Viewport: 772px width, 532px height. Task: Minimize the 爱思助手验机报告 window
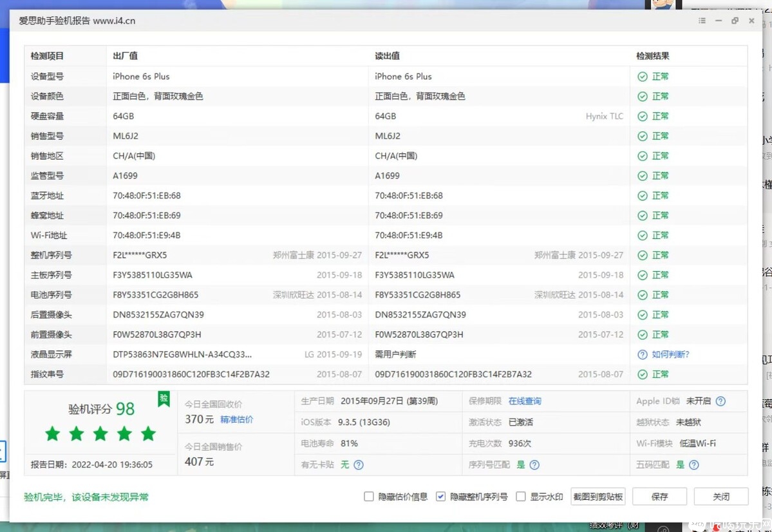(719, 21)
